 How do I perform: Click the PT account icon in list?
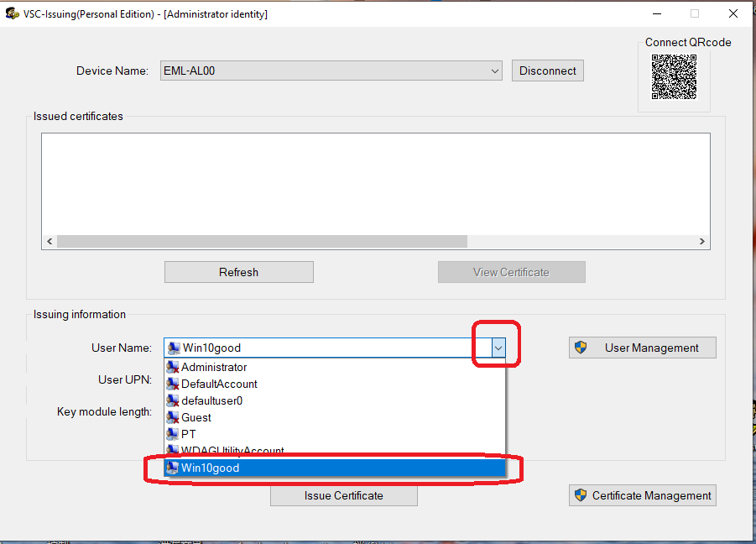pyautogui.click(x=173, y=434)
